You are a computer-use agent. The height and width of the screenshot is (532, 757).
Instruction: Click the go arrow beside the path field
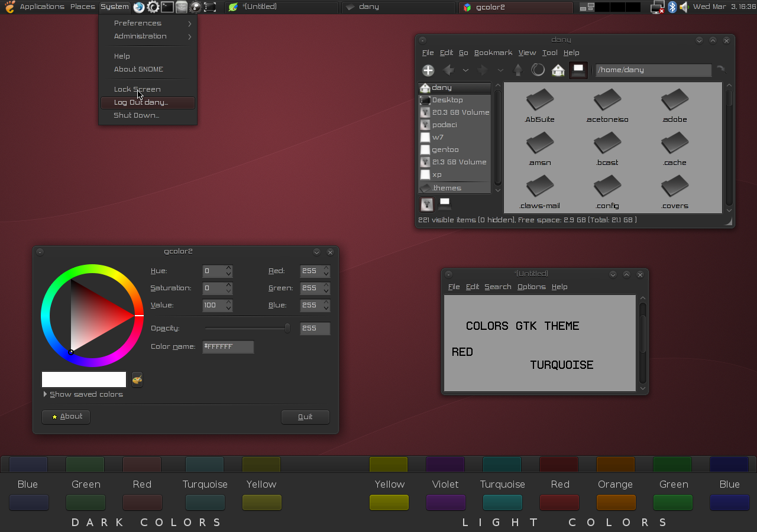tap(721, 70)
